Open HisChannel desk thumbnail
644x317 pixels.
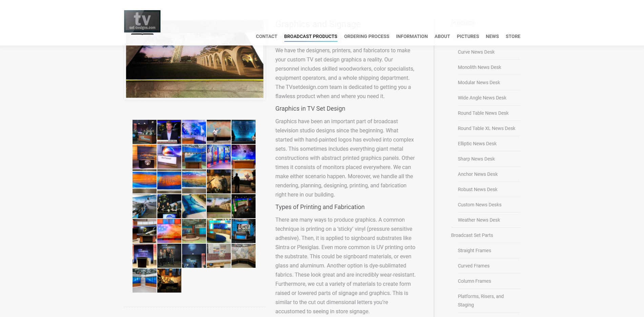click(169, 156)
